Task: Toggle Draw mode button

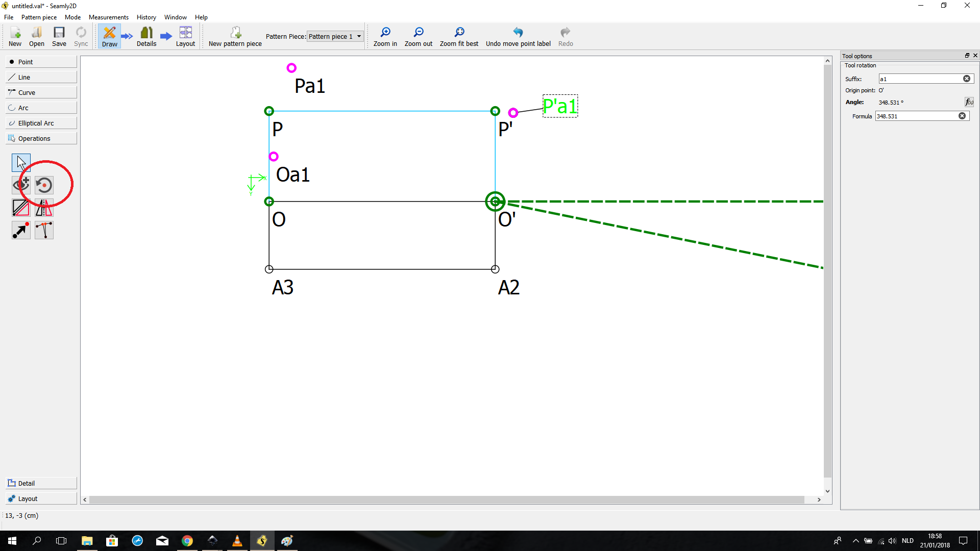Action: click(109, 37)
